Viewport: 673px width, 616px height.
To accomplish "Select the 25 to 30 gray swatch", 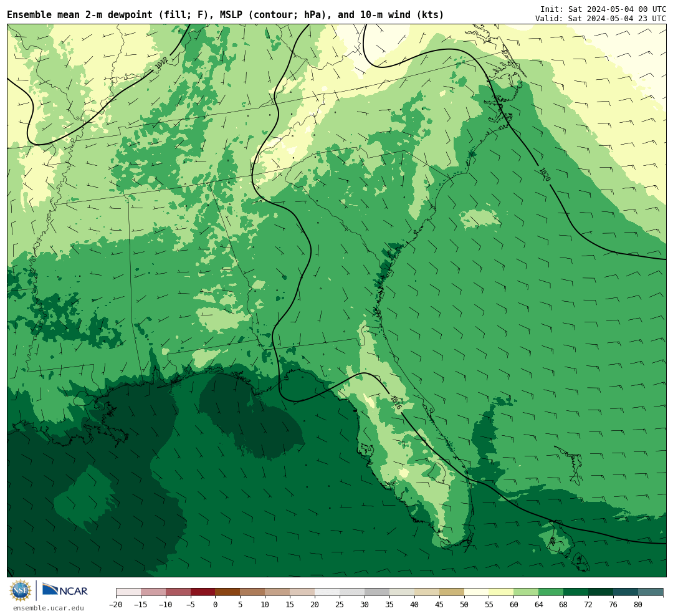I will [x=352, y=592].
